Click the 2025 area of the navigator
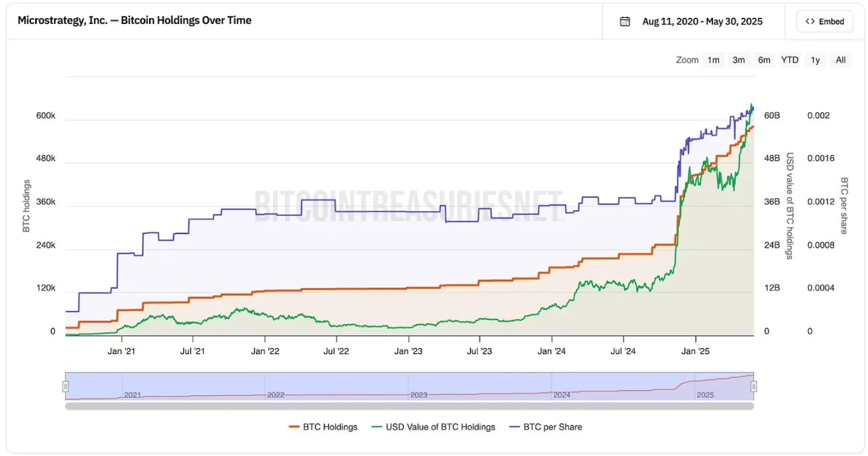This screenshot has width=868, height=456. pos(705,394)
